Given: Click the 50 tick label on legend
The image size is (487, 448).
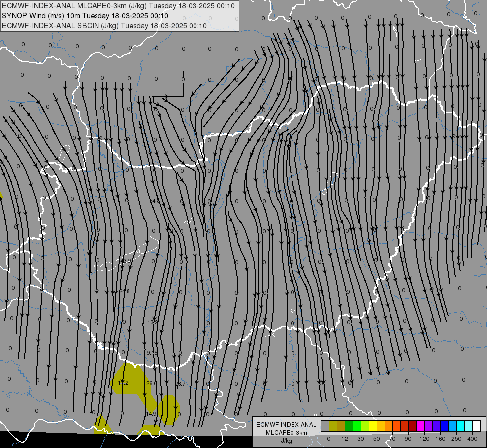Looking at the screenshot, I should click(377, 439).
